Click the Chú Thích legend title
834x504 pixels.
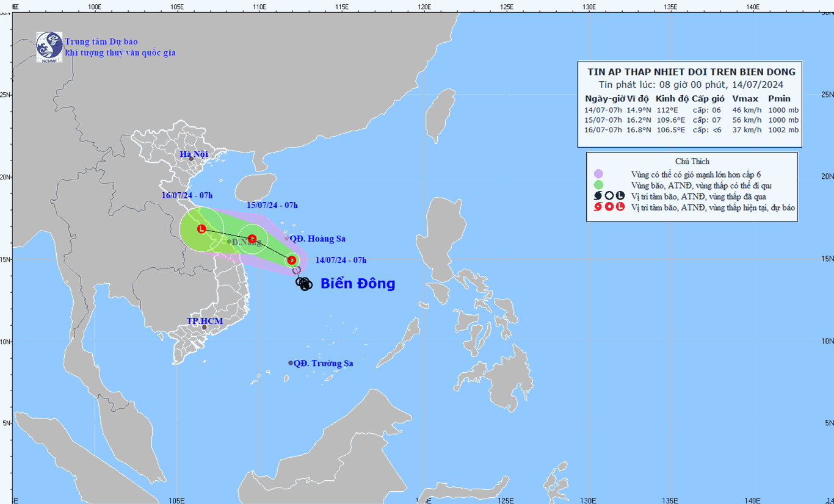[692, 162]
